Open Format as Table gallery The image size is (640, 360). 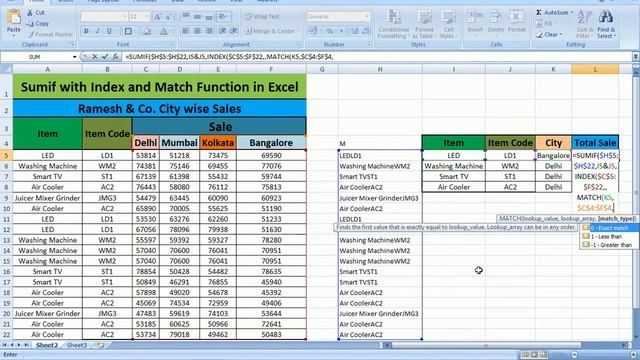pos(424,24)
